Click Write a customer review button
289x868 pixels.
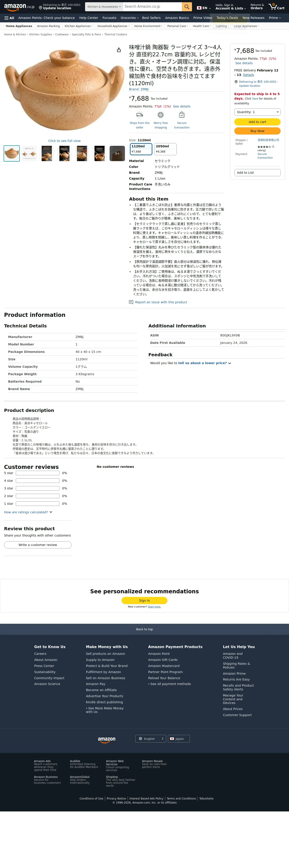coord(38,545)
